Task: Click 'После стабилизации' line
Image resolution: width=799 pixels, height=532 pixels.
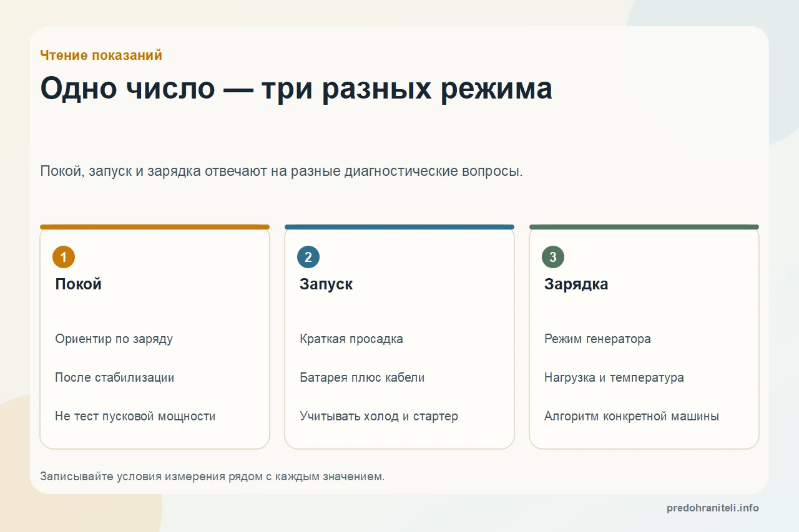Action: point(114,378)
